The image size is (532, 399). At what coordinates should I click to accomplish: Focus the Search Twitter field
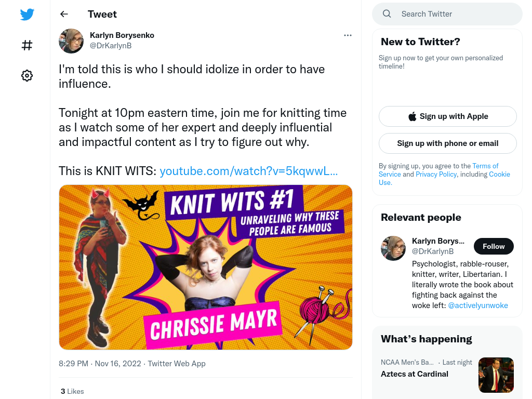tap(447, 14)
